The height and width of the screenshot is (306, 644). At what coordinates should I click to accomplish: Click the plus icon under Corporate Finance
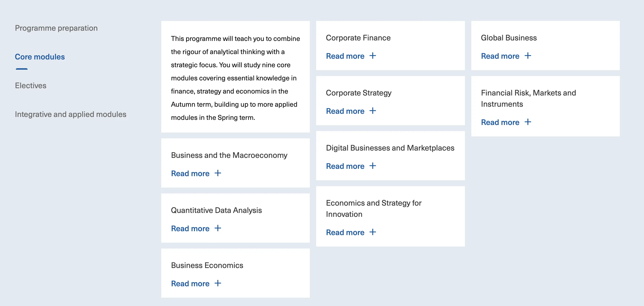click(x=372, y=56)
